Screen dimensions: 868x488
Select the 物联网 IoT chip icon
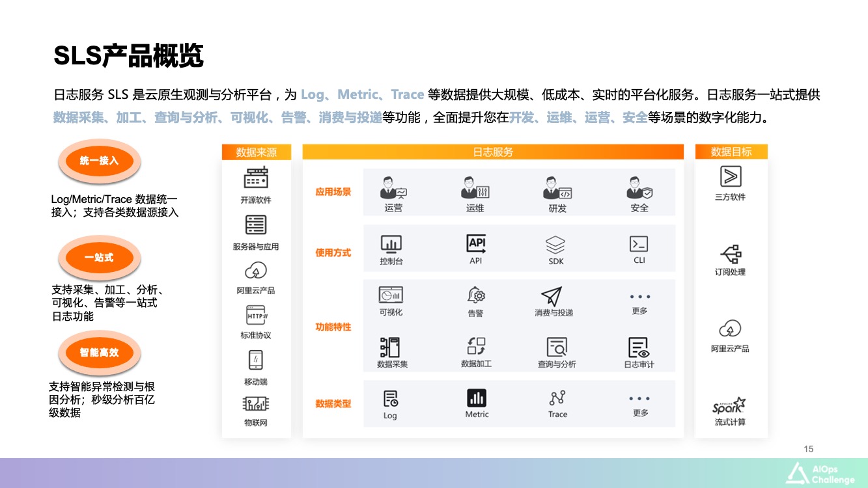tap(256, 404)
